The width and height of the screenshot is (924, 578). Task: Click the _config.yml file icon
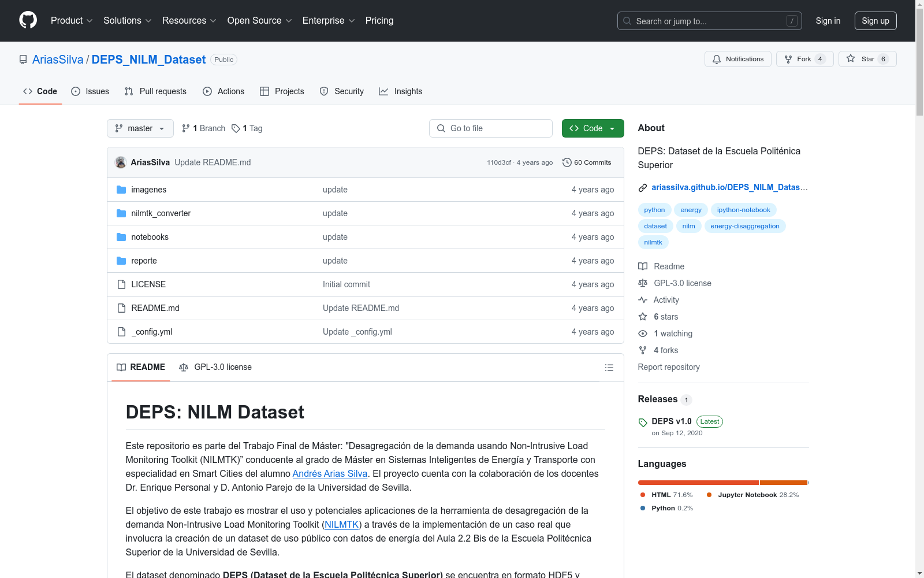pos(121,332)
